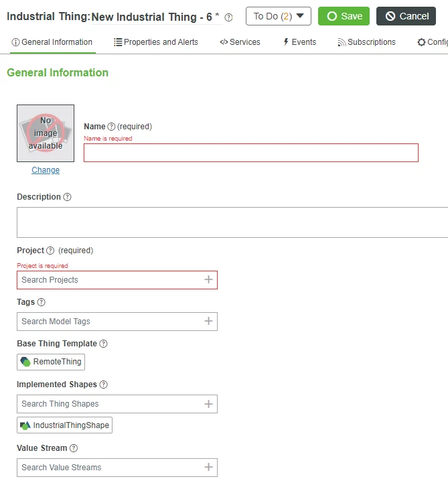Image resolution: width=448 pixels, height=483 pixels.
Task: Click the 'Name is required' error text
Action: 108,139
